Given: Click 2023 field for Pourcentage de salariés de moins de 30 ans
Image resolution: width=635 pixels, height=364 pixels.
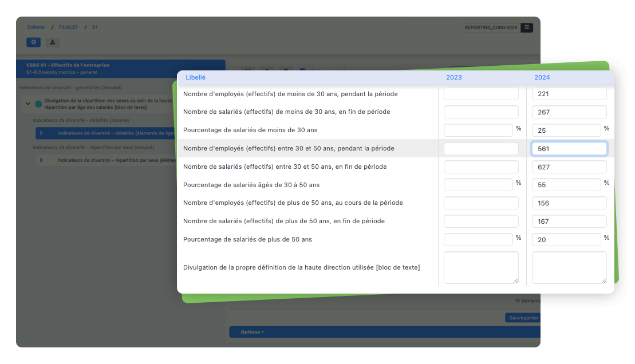Looking at the screenshot, I should (x=478, y=130).
